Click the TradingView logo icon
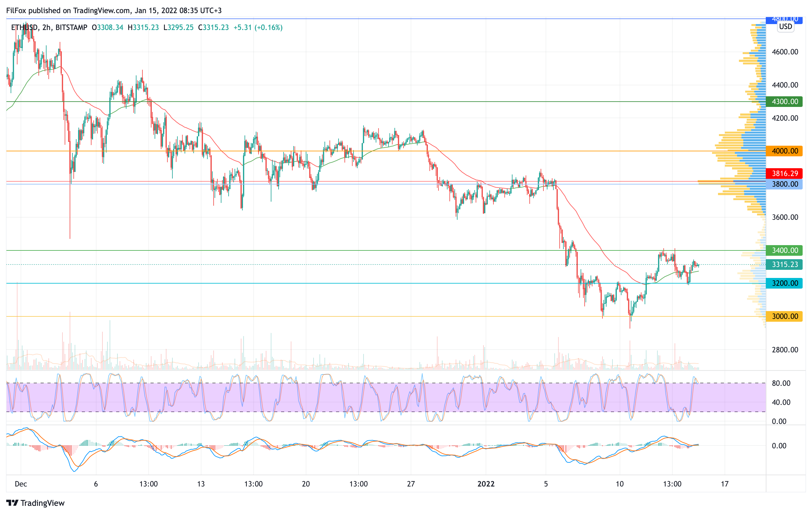 coord(12,503)
